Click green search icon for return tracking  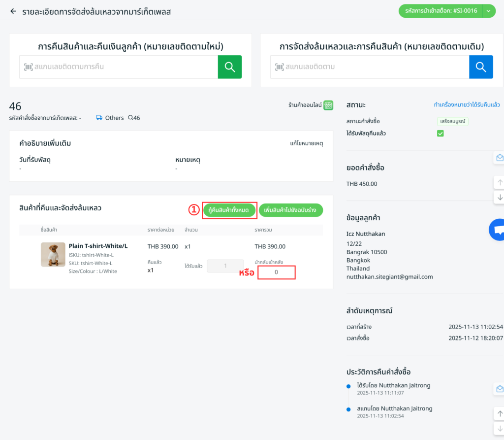tap(230, 67)
